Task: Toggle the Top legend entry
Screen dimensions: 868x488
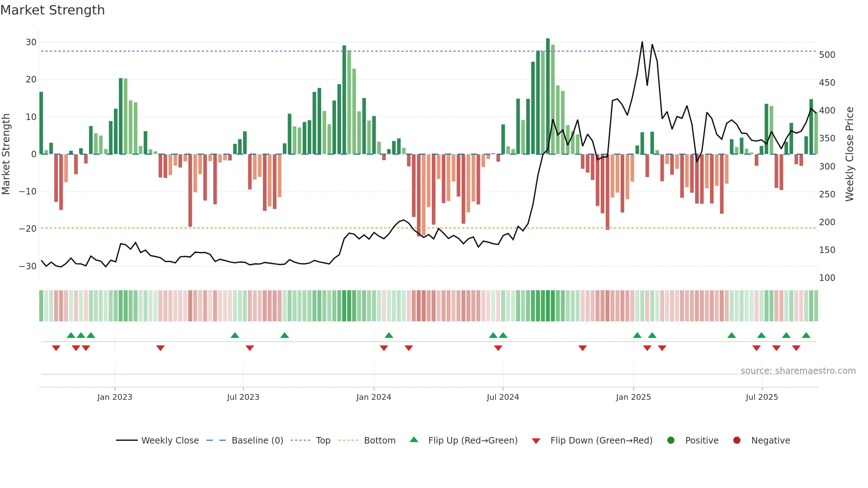Action: 311,440
